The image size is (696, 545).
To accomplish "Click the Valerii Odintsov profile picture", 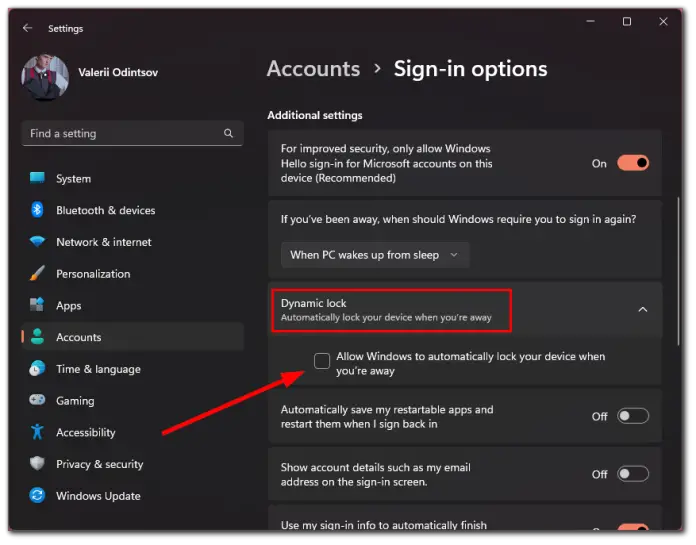I will click(x=45, y=77).
